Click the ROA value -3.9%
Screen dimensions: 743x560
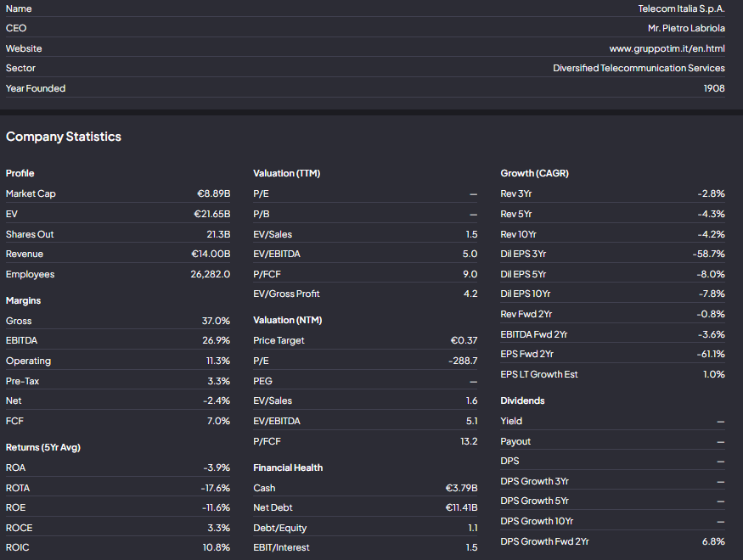pos(217,468)
